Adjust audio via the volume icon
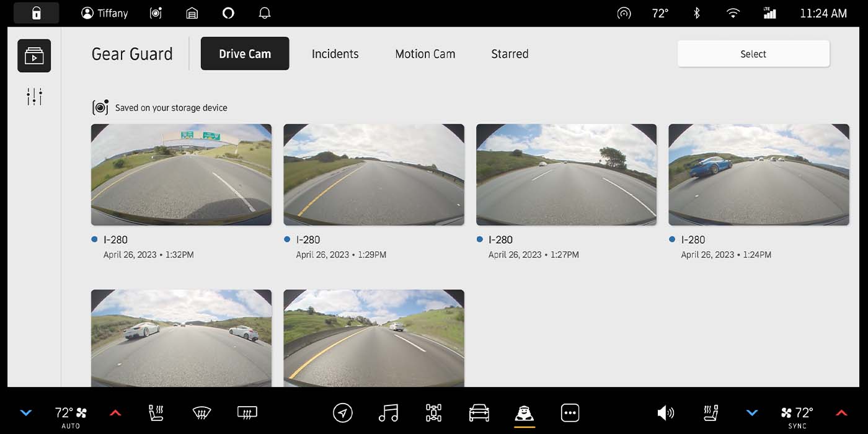 (666, 412)
